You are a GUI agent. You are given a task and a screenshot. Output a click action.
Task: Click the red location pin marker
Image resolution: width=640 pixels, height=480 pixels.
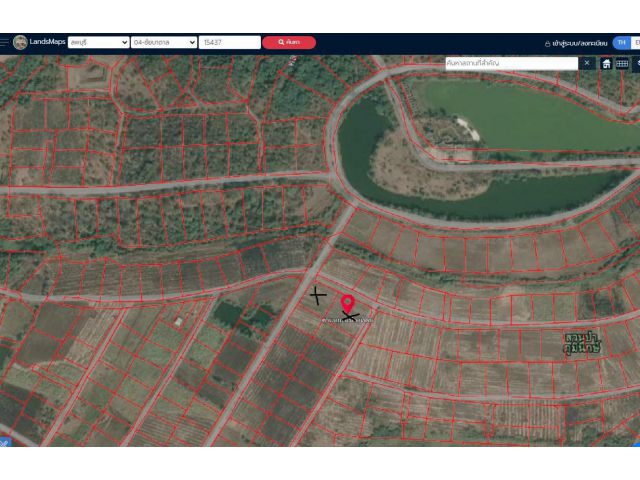click(x=347, y=304)
